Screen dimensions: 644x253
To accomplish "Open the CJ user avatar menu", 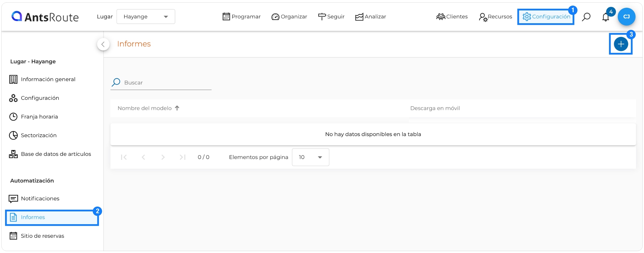I will [x=626, y=17].
